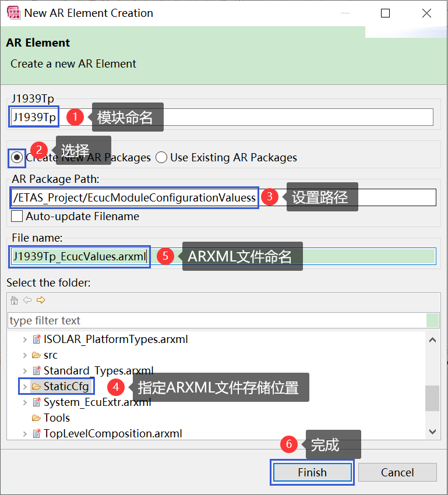The width and height of the screenshot is (448, 495).
Task: Click the dialog's app icon in title bar
Action: pyautogui.click(x=13, y=13)
